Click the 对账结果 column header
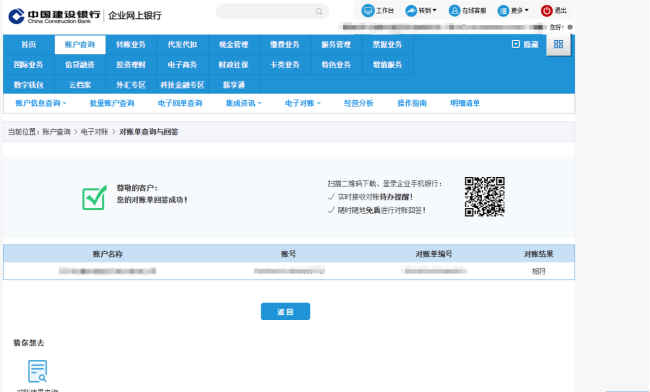The width and height of the screenshot is (650, 392). click(538, 254)
